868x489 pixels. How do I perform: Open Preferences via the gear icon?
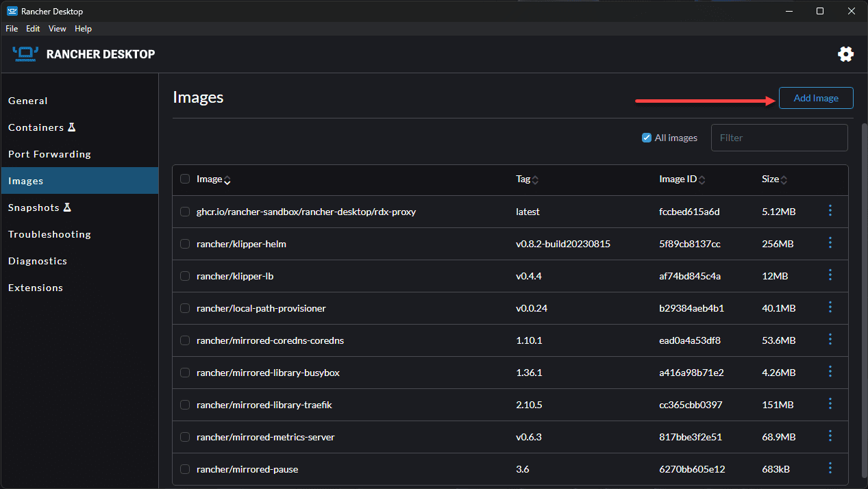845,54
